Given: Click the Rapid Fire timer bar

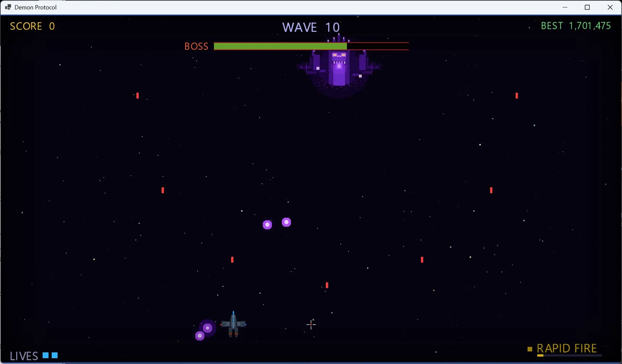Looking at the screenshot, I should click(569, 355).
